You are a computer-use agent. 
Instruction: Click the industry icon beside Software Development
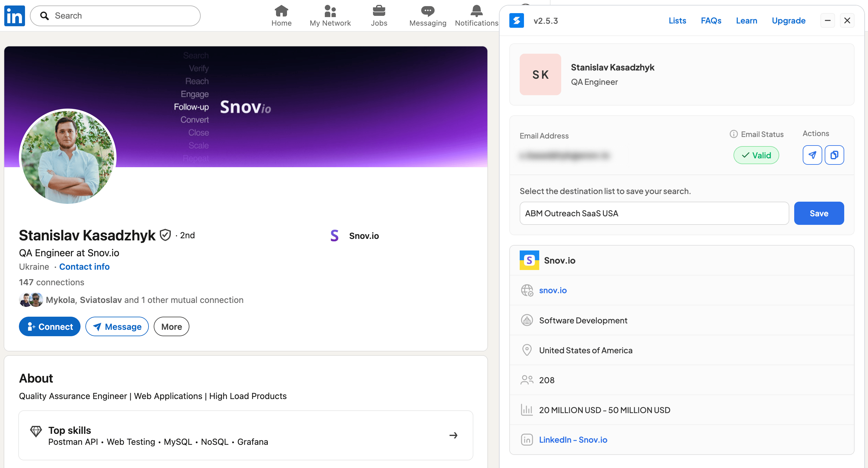[527, 320]
